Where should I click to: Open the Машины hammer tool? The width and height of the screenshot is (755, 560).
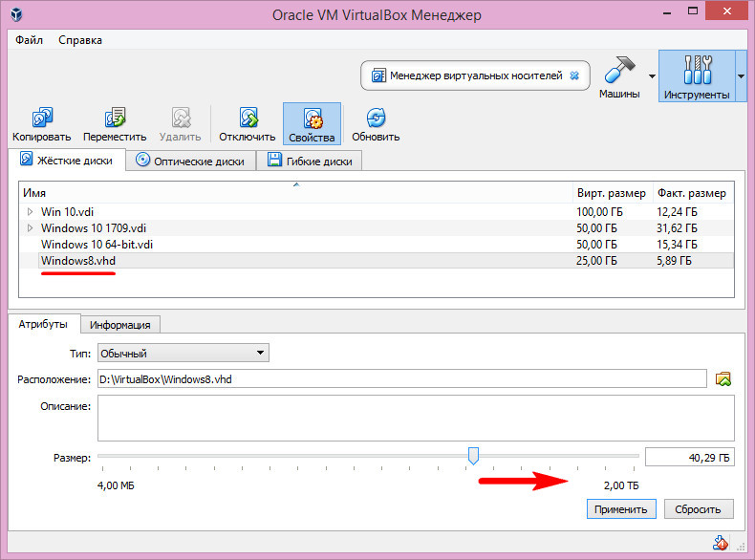point(619,76)
